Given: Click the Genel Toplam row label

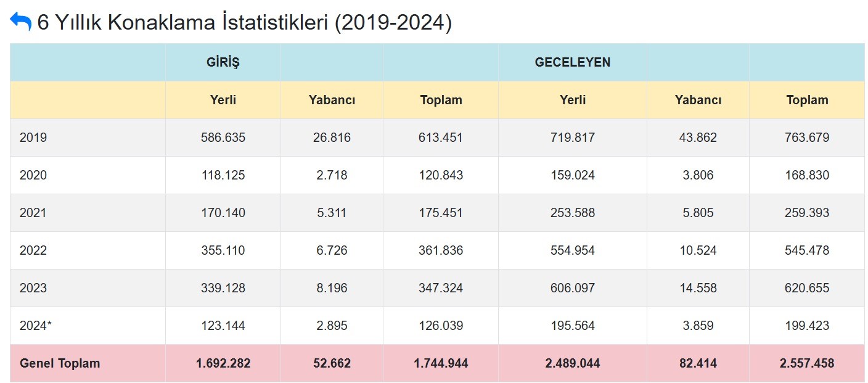Looking at the screenshot, I should (x=60, y=363).
